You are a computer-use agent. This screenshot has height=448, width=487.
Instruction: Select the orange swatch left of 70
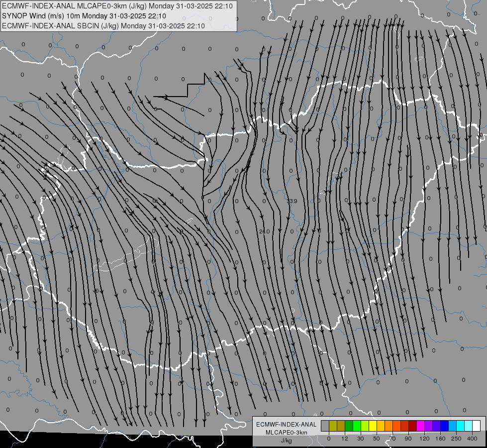(x=389, y=426)
